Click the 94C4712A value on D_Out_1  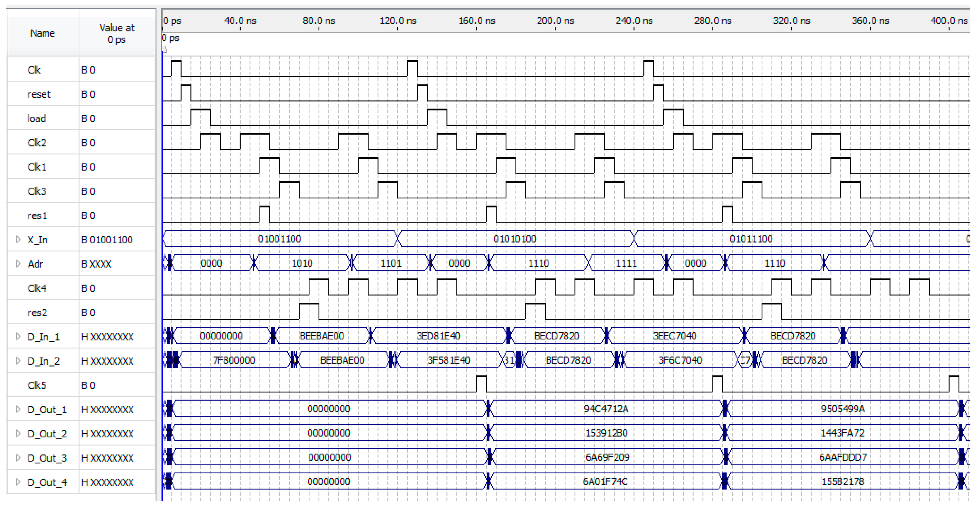[x=606, y=409]
